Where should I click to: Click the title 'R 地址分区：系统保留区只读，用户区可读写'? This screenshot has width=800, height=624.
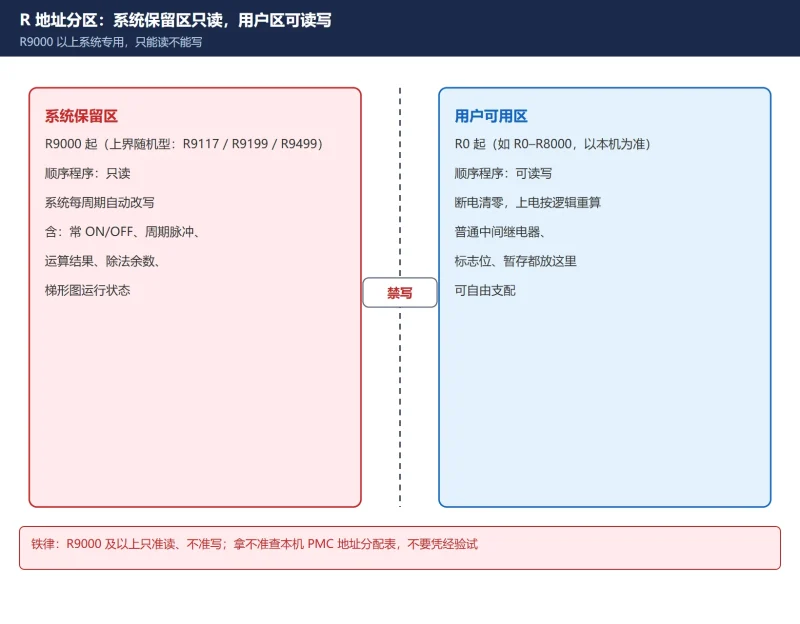[x=176, y=20]
